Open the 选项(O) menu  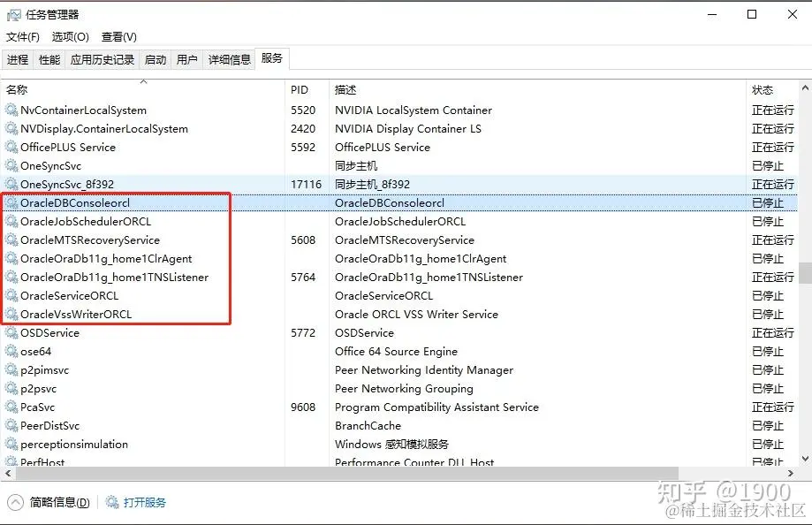click(x=71, y=37)
